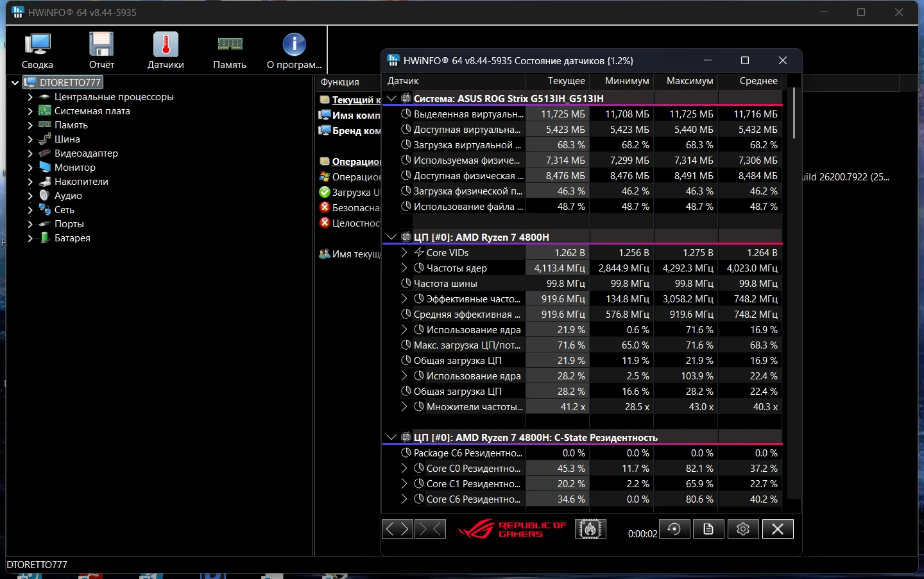Viewport: 924px width, 579px height.
Task: Collapse the Система ASUS ROG Strix section
Action: point(391,98)
